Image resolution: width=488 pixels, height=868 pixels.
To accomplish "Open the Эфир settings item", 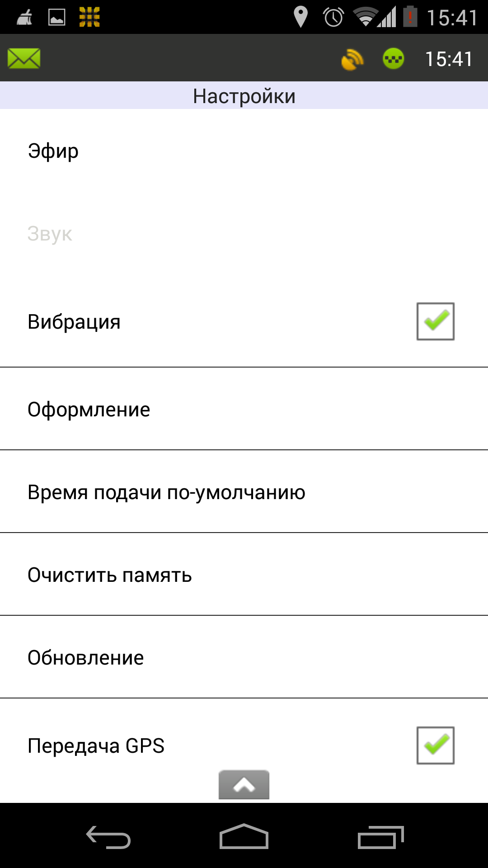I will [x=53, y=151].
